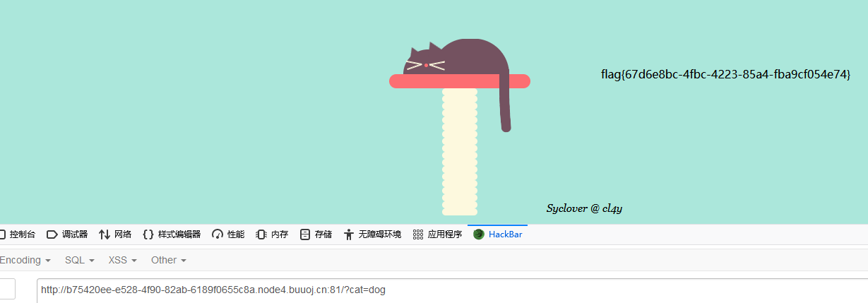Click the HackBar URL input field
The image size is (868, 303).
tap(452, 290)
